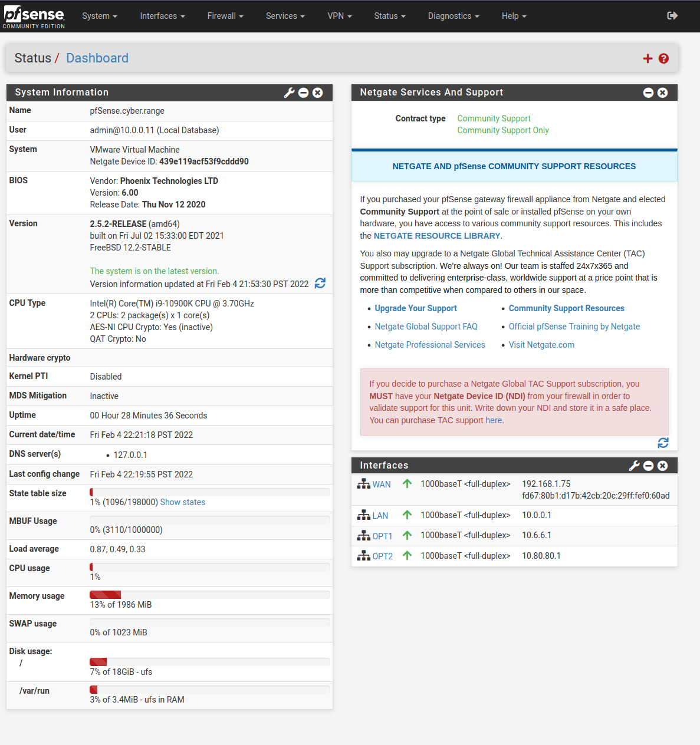Click the pfSense logo
This screenshot has height=745, width=700.
pyautogui.click(x=34, y=16)
